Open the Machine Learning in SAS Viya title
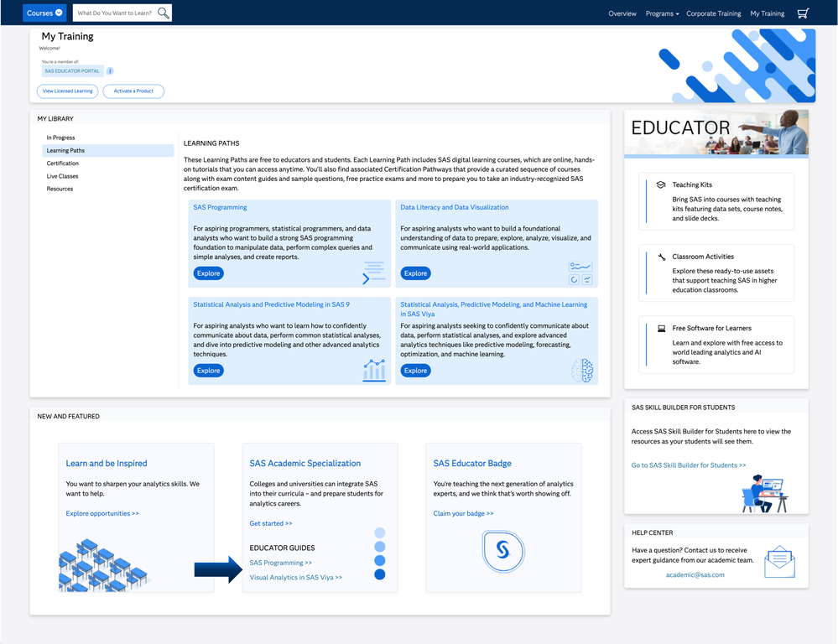 (494, 309)
